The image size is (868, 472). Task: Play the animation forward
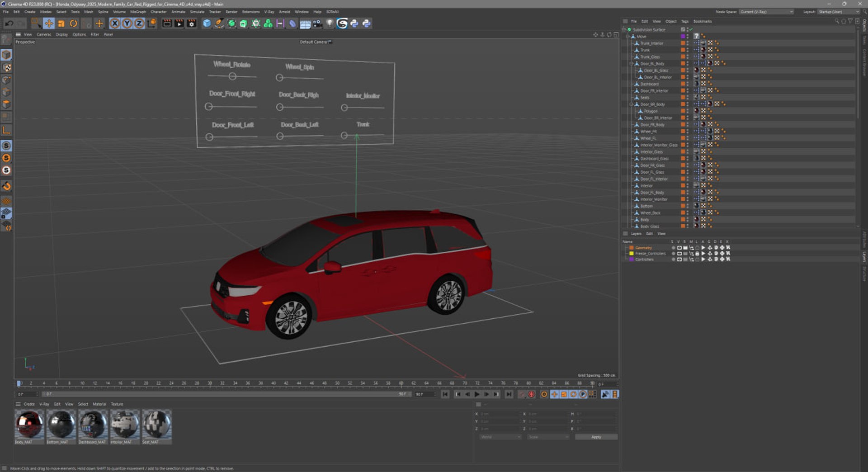tap(477, 394)
